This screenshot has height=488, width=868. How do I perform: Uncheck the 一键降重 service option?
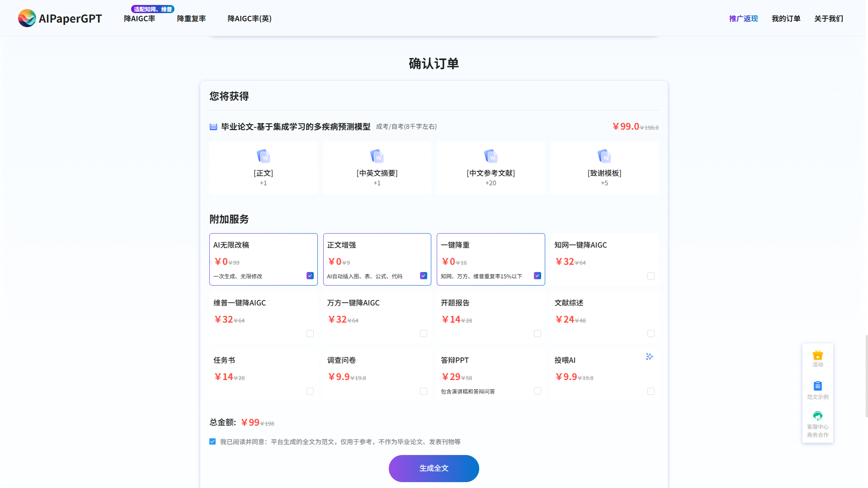(537, 275)
